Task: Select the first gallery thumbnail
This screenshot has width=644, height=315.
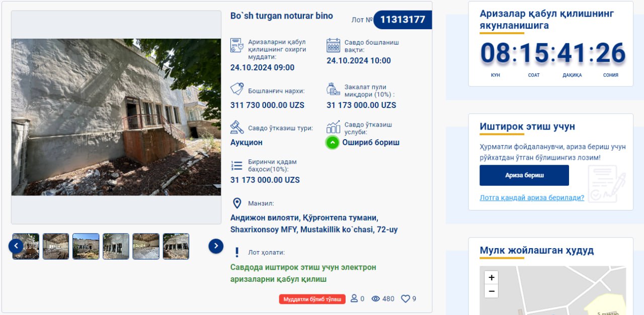Action: tap(26, 246)
